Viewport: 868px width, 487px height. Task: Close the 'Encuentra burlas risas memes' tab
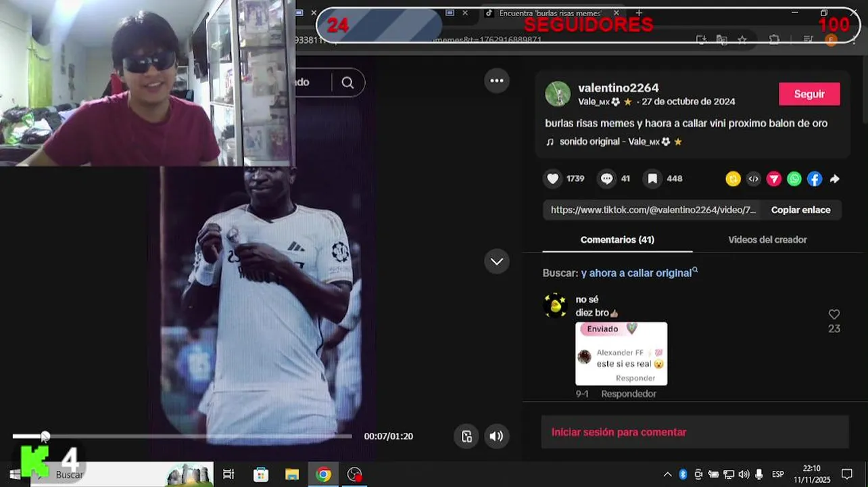617,13
